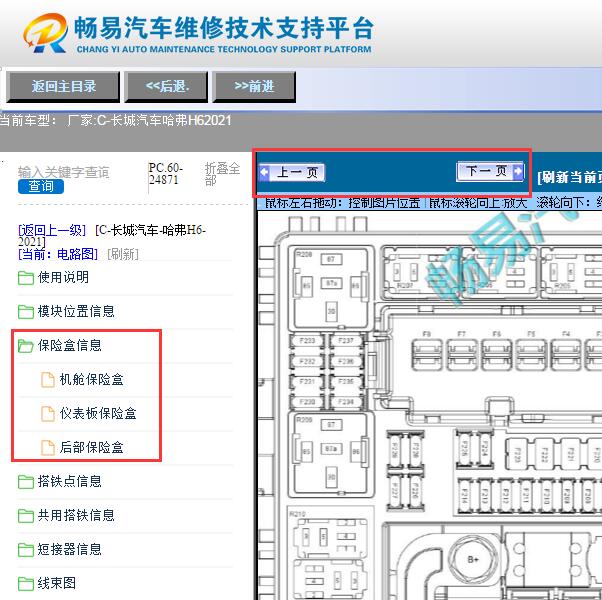Click the 返回主目录 button
The height and width of the screenshot is (600, 602).
pyautogui.click(x=63, y=87)
